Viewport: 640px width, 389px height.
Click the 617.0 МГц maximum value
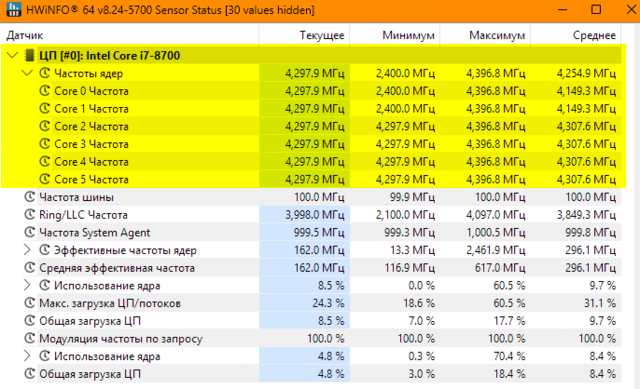tap(500, 268)
